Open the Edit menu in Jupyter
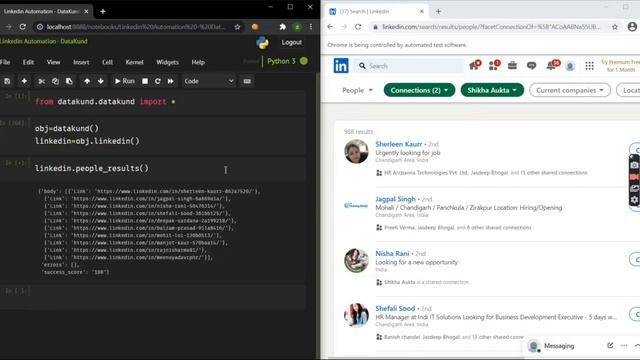The width and height of the screenshot is (640, 360). pyautogui.click(x=28, y=62)
